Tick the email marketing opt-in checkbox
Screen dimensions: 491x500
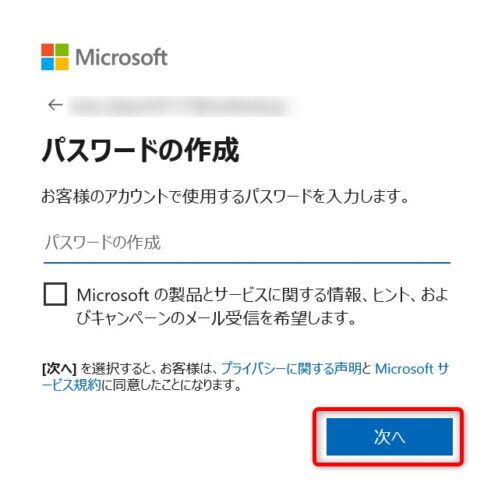[x=55, y=294]
